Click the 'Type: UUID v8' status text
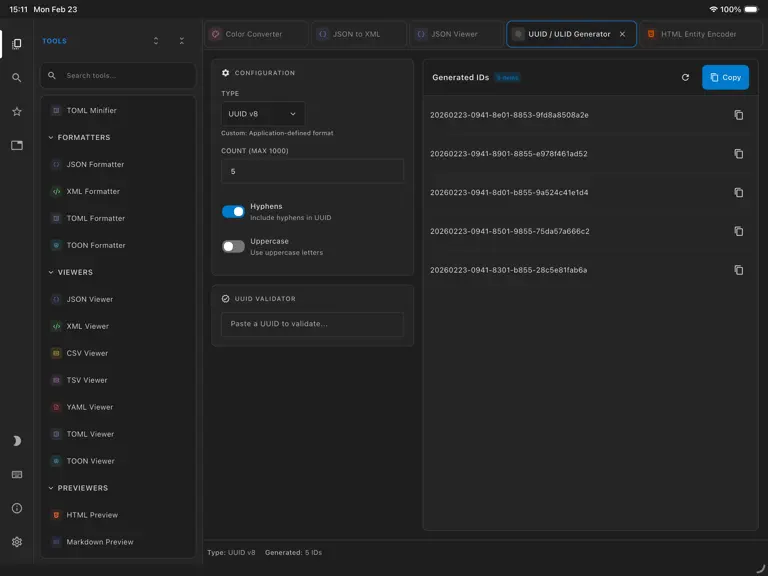768x576 pixels. click(231, 552)
